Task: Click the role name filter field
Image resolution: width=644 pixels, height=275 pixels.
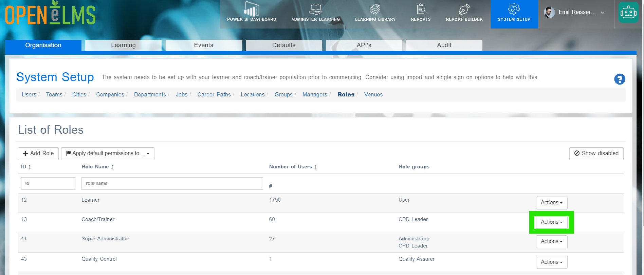Action: point(172,184)
